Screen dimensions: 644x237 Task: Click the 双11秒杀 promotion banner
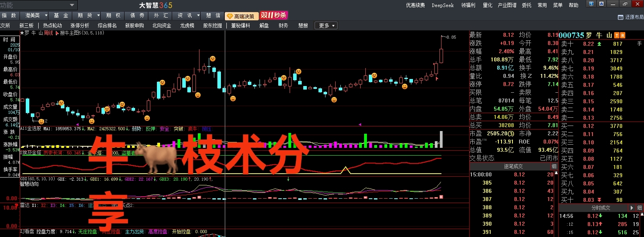coord(273,15)
